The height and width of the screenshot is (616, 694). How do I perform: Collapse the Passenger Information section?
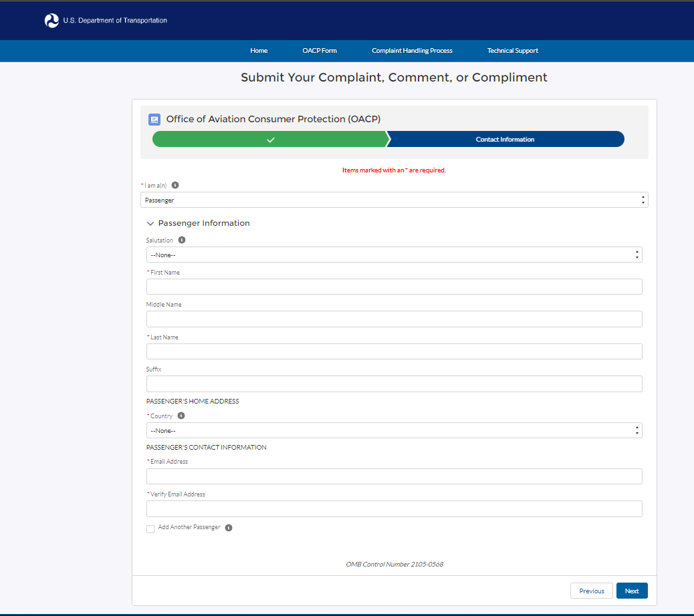[x=150, y=224]
